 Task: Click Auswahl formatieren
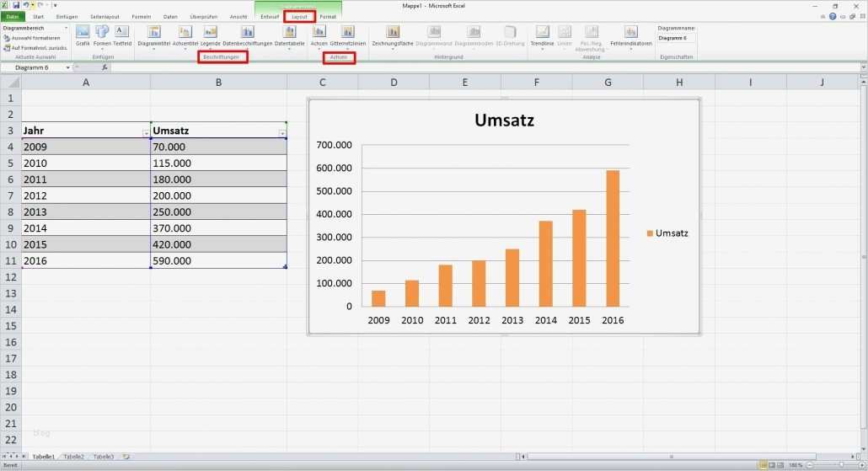(31, 38)
